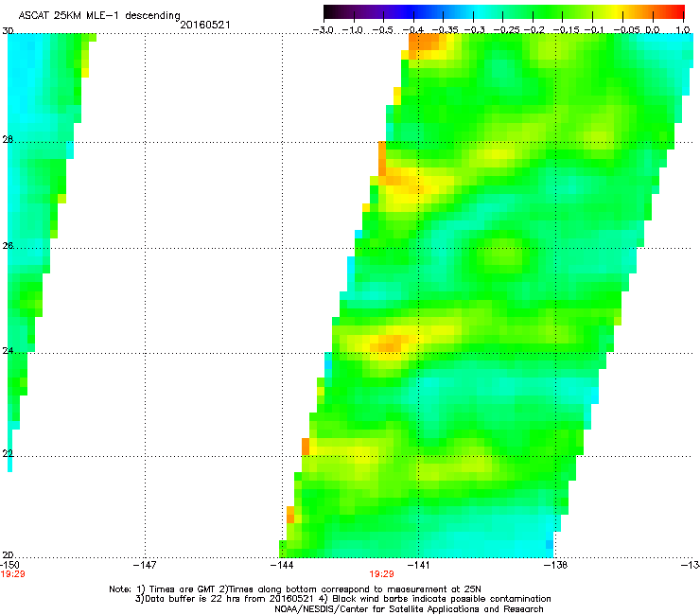Click the color scale label '-0.5'
Viewport: 700px width, 615px height.
(382, 30)
